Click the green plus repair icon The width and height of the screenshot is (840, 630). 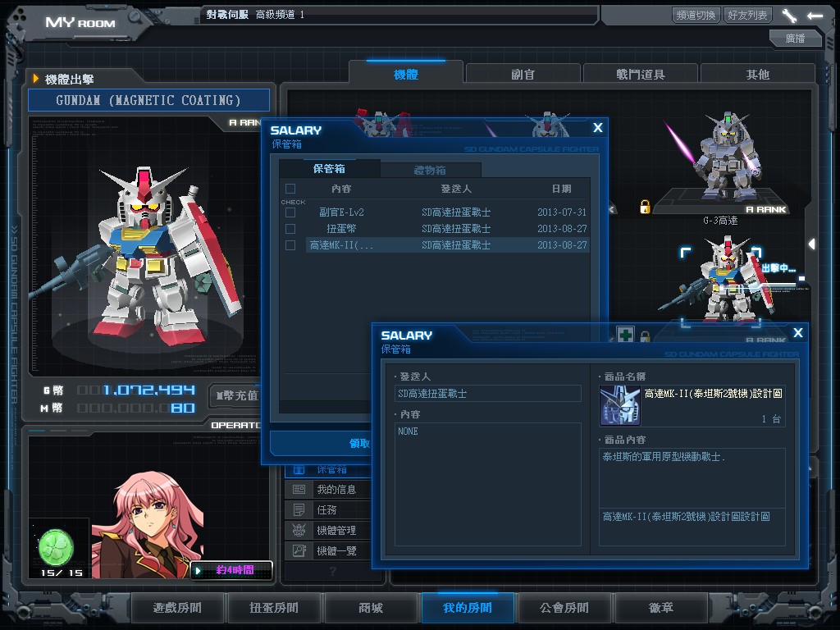click(625, 335)
